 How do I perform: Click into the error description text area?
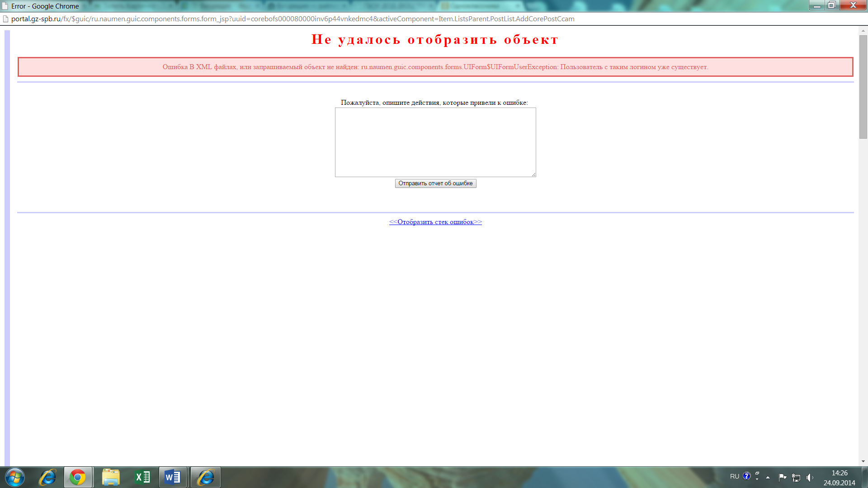(x=435, y=142)
